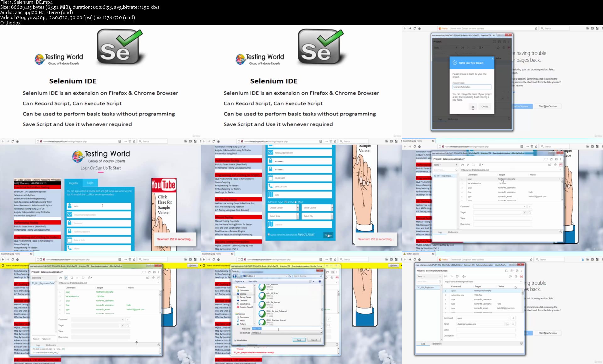Click save project icon in IDE with empty Command field
Image resolution: width=603 pixels, height=364 pixels.
pos(556,159)
